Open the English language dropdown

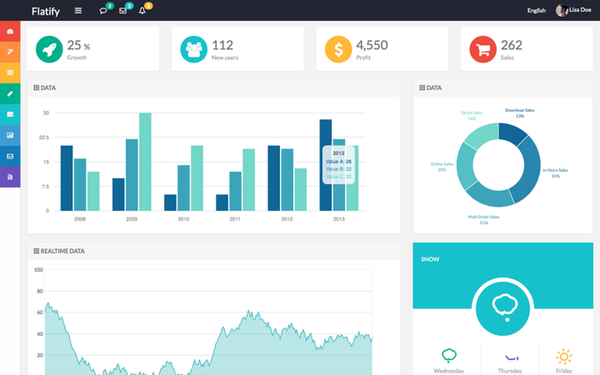[x=536, y=11]
